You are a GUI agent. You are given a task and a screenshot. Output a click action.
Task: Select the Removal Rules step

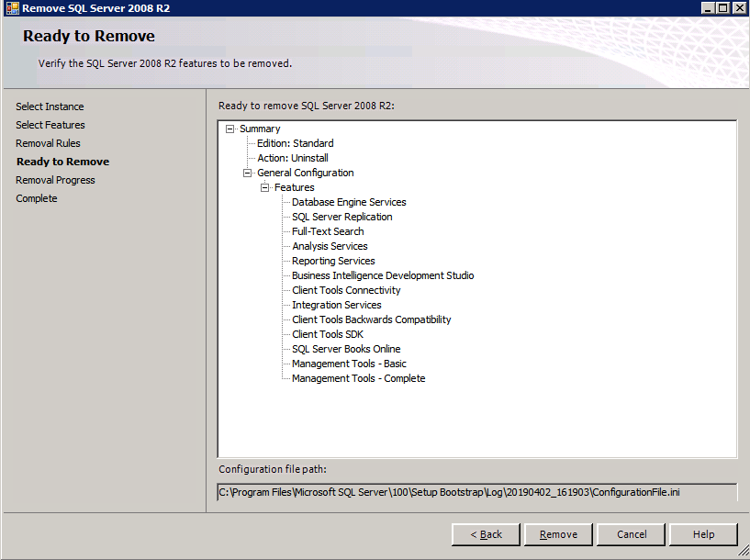point(48,143)
